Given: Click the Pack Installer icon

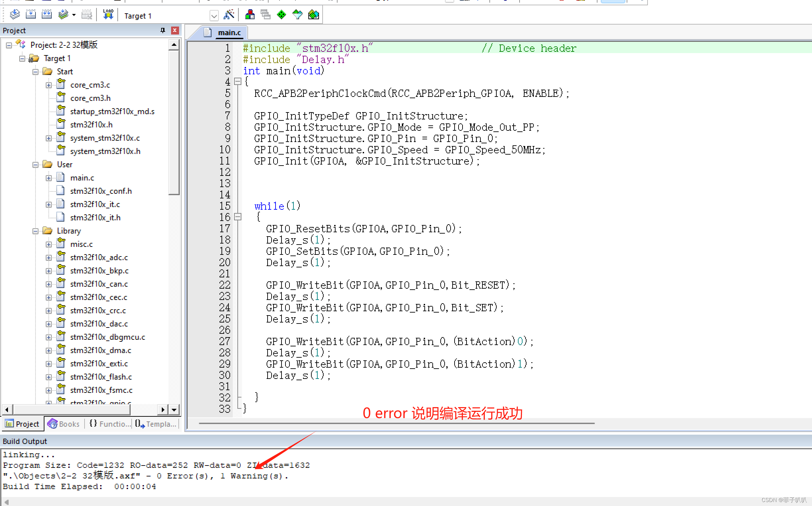Looking at the screenshot, I should point(313,15).
